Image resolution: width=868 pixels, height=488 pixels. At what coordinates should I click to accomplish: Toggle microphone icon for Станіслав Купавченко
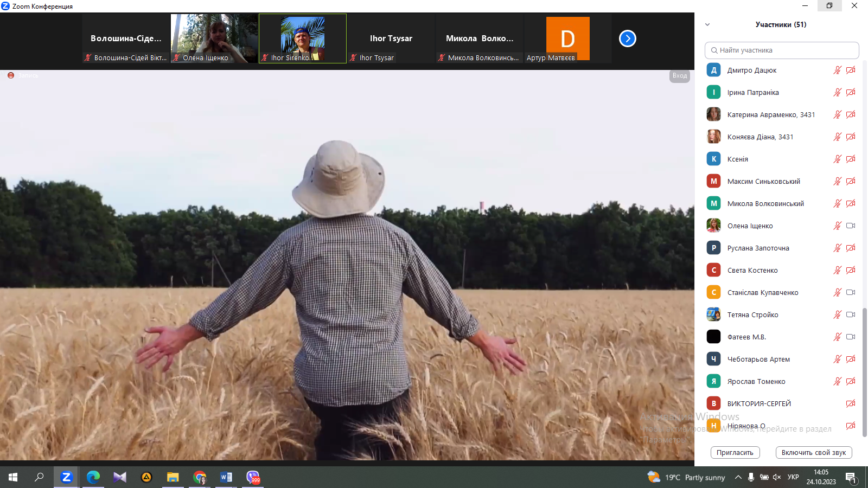click(x=837, y=292)
